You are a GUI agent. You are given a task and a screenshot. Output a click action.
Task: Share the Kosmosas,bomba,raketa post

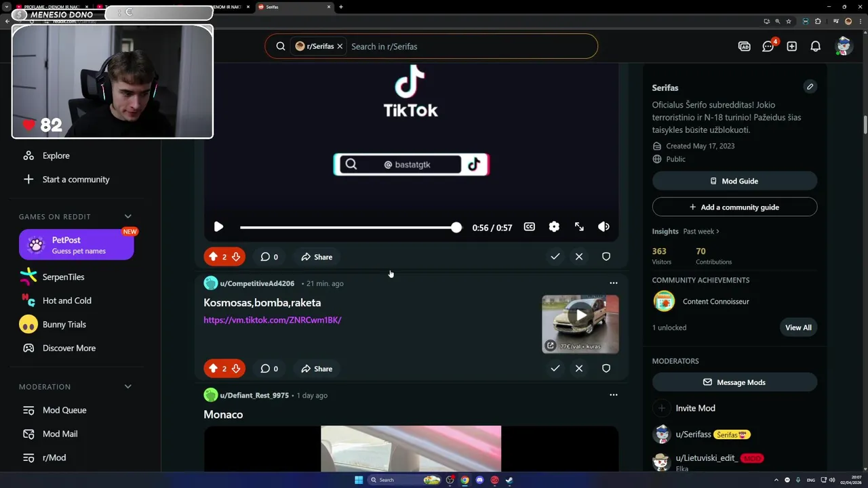[317, 369]
